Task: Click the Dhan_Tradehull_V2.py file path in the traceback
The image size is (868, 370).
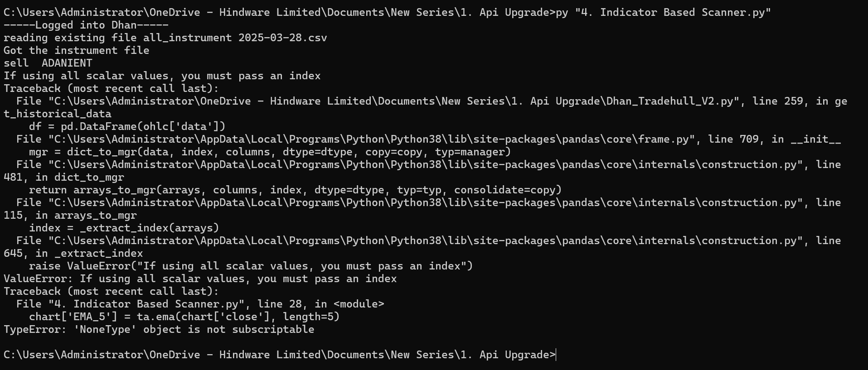Action: click(x=394, y=101)
